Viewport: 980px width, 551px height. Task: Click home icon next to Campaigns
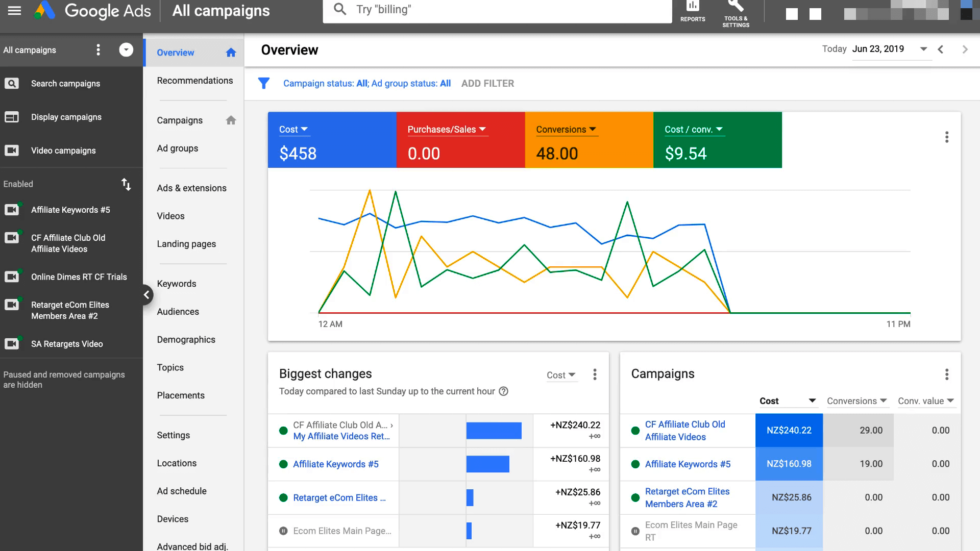(231, 120)
